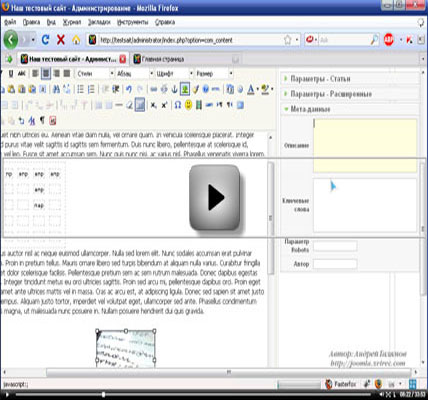The width and height of the screenshot is (428, 400).
Task: Open the Правка menu
Action: (31, 22)
